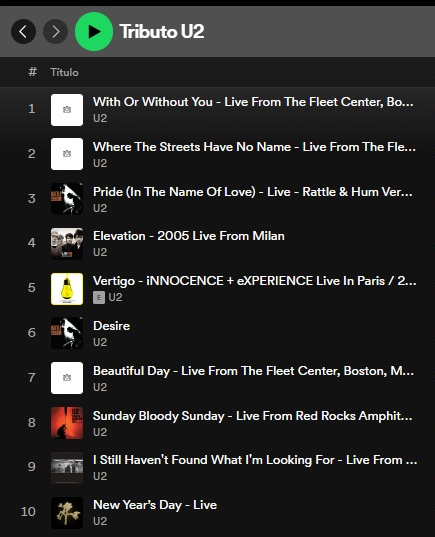Screen dimensions: 435x537
Task: Open U2 artist link under Vertigo
Action: click(x=115, y=297)
